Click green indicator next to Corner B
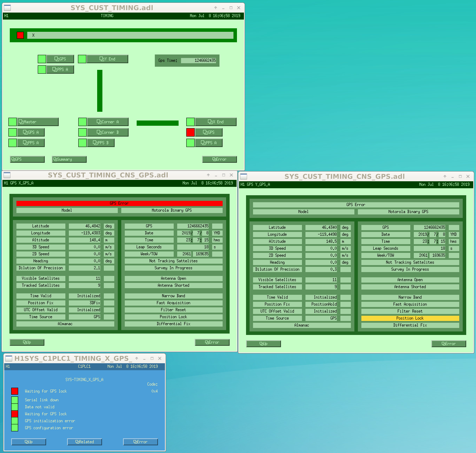Screen dimensions: 476x453 (82, 132)
